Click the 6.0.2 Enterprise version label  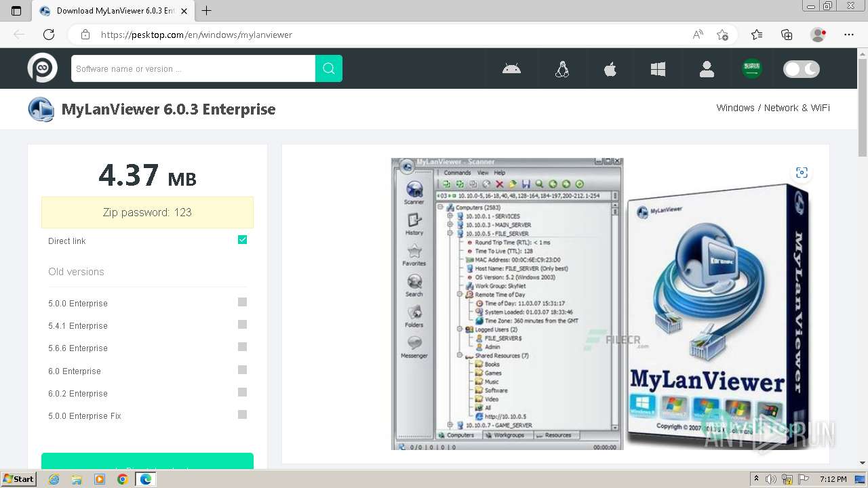pyautogui.click(x=78, y=394)
